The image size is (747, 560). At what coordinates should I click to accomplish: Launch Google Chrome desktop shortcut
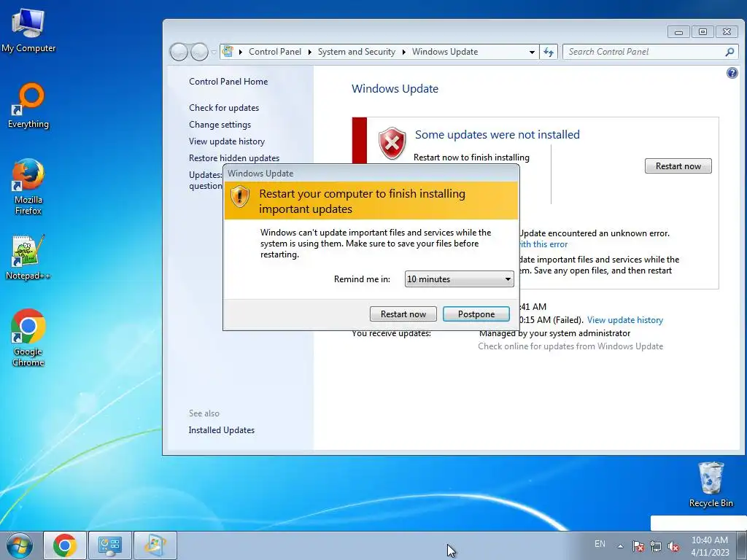click(28, 338)
